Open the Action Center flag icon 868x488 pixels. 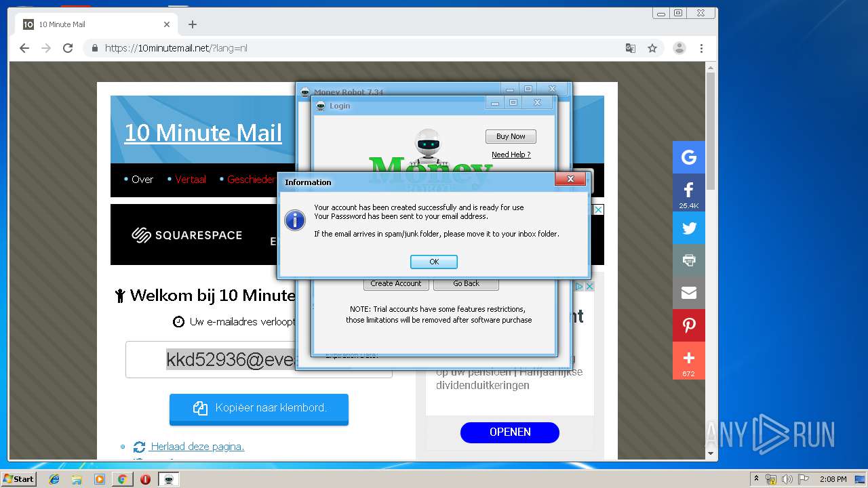(x=804, y=479)
